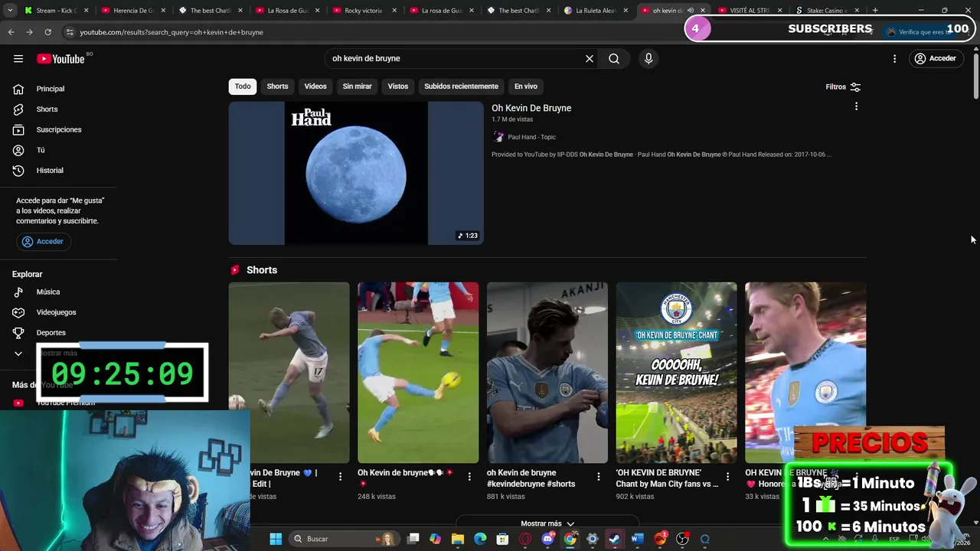This screenshot has width=980, height=551.
Task: Open site info icon in address bar
Action: point(69,32)
